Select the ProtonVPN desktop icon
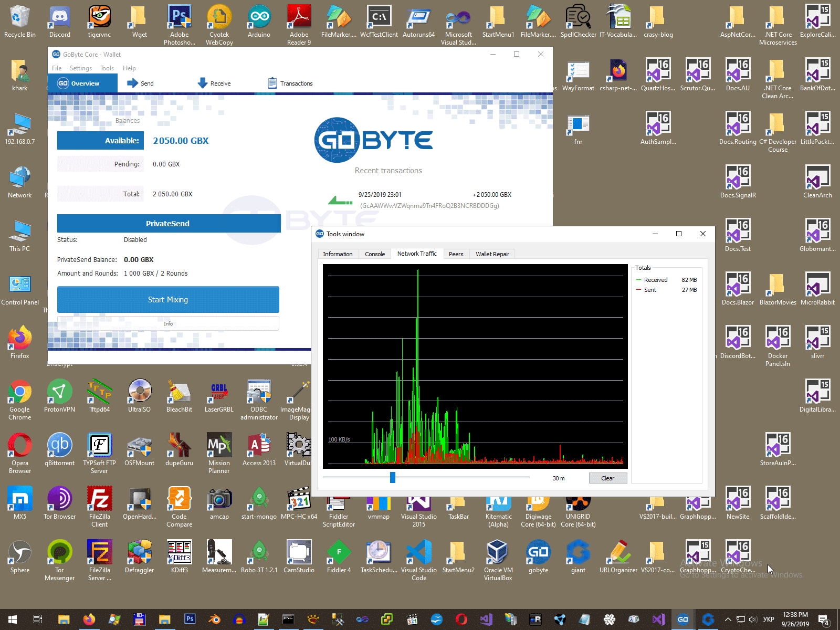Viewport: 840px width, 630px height. click(x=60, y=396)
